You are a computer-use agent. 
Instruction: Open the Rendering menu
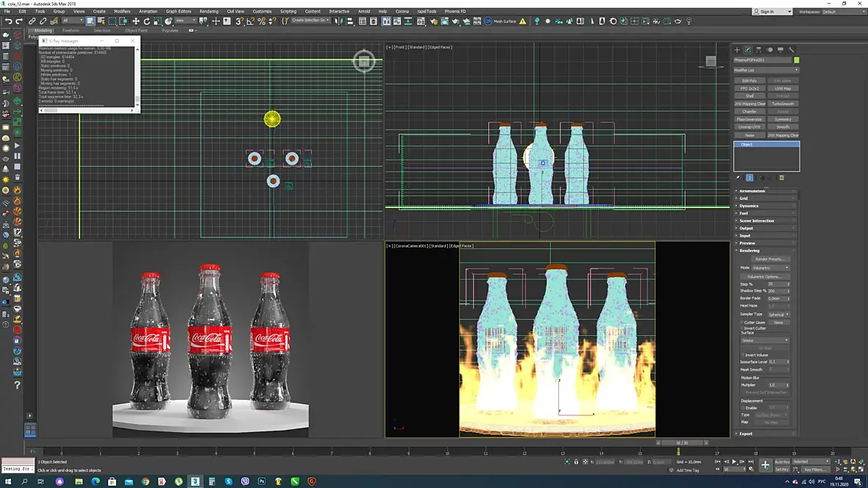tap(208, 12)
